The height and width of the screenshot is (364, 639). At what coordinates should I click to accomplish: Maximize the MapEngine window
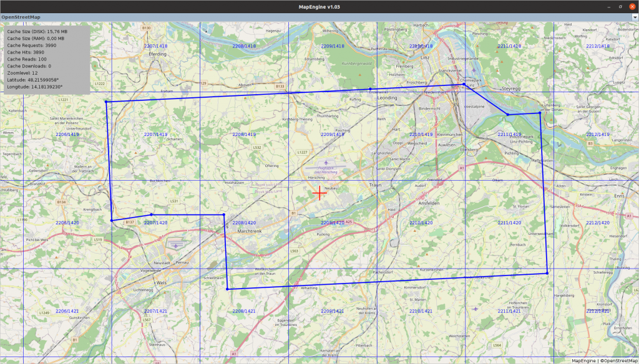(618, 6)
